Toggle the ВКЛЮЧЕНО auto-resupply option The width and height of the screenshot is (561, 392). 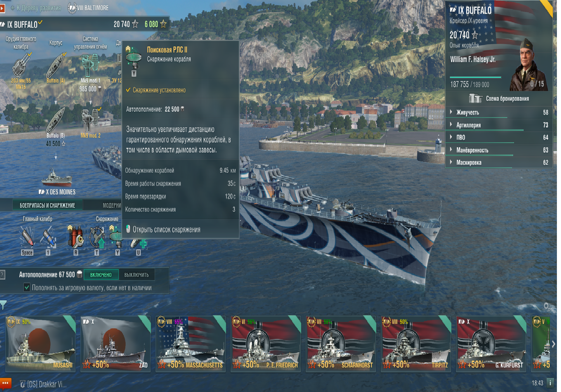101,275
